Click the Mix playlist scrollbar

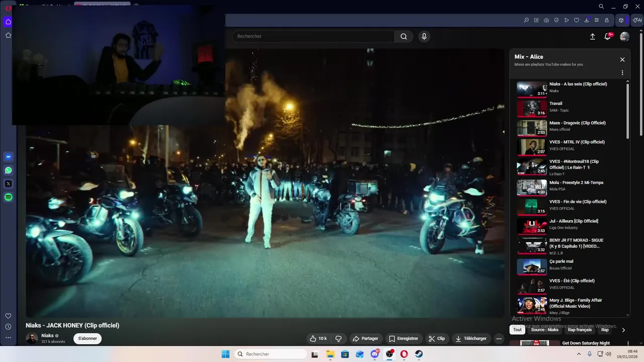coord(627,112)
